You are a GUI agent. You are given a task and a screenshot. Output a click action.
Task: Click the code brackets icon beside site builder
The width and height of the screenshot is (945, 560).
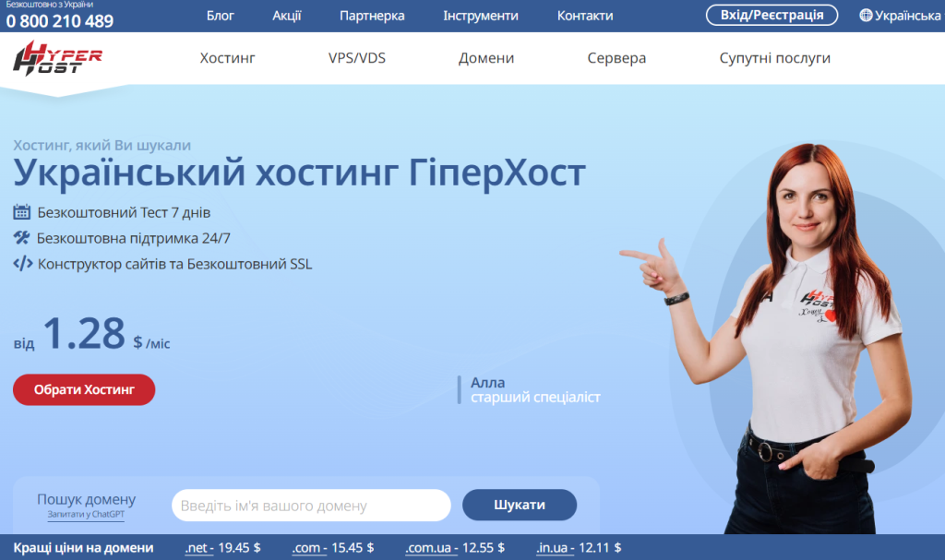[22, 264]
